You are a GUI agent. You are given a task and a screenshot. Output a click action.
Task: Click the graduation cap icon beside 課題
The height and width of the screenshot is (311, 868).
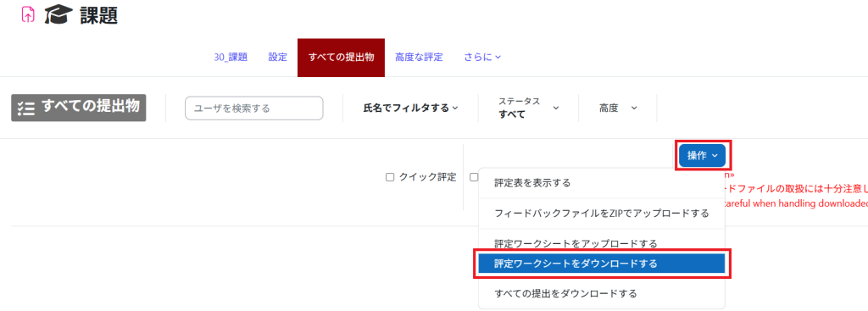58,15
